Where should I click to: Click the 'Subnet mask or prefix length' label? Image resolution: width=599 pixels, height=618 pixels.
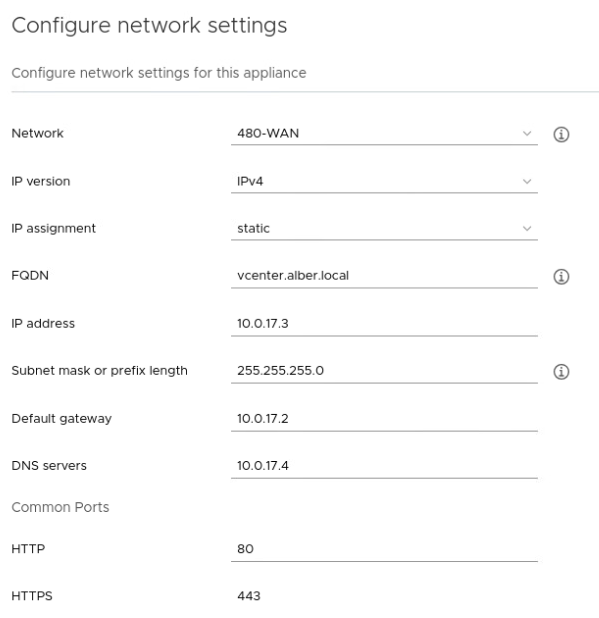point(99,371)
